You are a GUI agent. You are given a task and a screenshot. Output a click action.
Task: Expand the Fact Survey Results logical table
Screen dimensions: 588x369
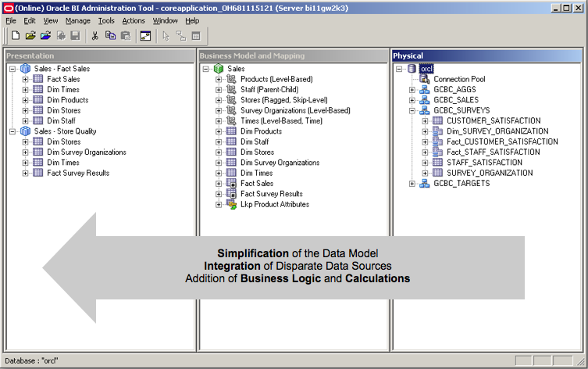pos(219,194)
